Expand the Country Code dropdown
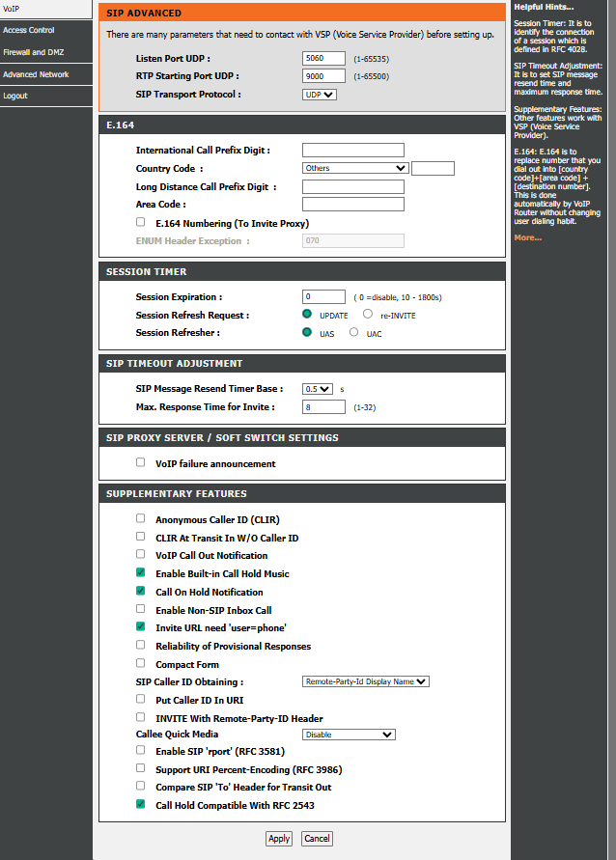This screenshot has width=616, height=860. (354, 168)
